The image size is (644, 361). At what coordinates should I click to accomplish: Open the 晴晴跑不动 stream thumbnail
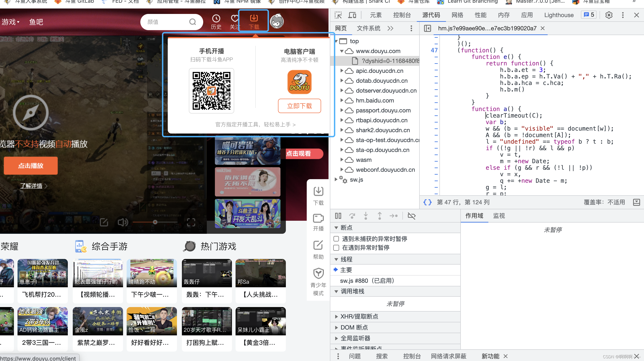[x=152, y=273]
